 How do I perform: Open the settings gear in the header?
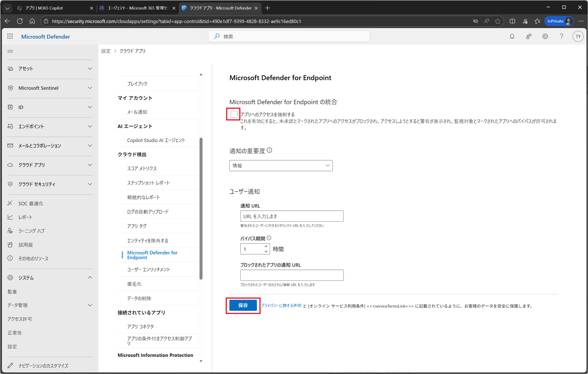[545, 36]
